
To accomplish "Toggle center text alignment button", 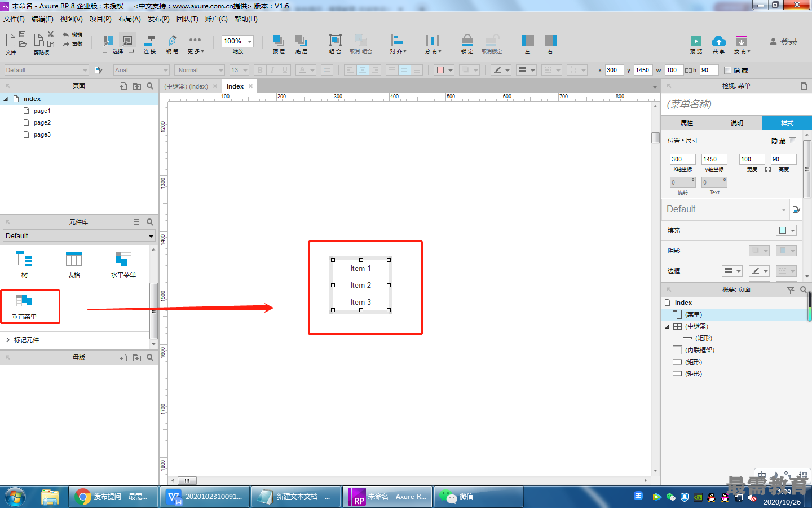I will point(363,70).
